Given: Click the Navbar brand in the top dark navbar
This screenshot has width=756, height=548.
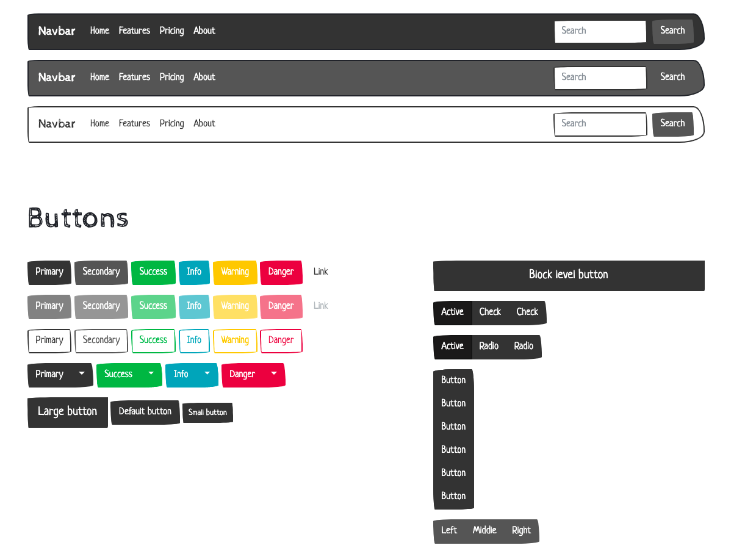Looking at the screenshot, I should (57, 31).
